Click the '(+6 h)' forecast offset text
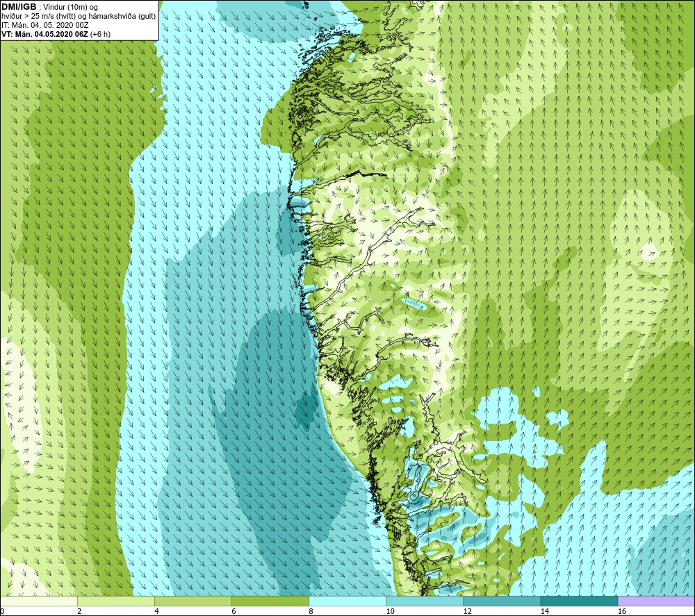Screen dimensions: 695x616 (x=101, y=34)
